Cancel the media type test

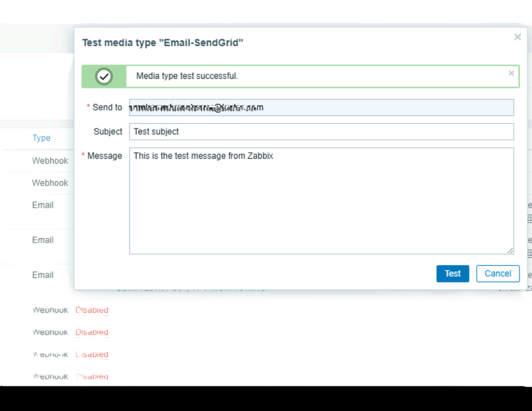tap(498, 273)
